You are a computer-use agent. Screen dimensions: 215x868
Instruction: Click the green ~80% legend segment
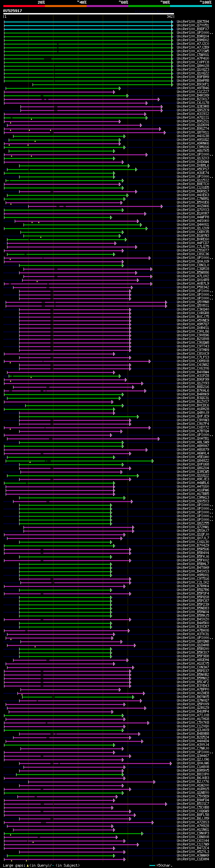pyautogui.click(x=149, y=6)
